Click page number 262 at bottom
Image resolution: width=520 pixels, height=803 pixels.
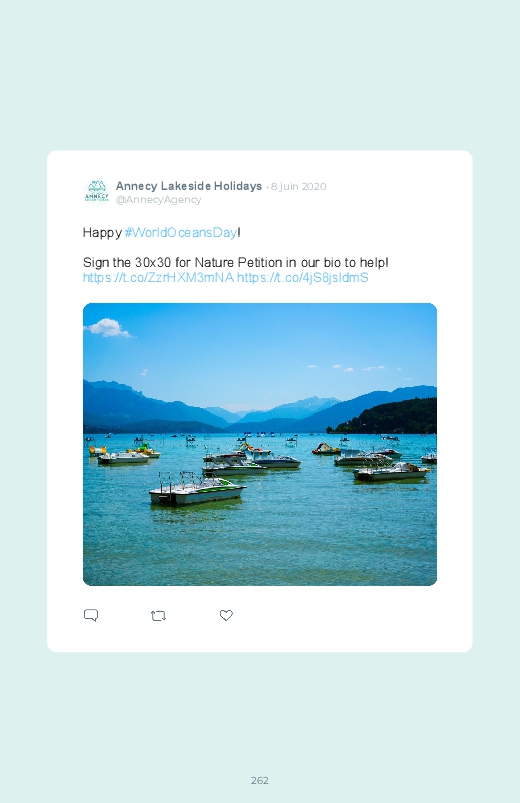260,780
